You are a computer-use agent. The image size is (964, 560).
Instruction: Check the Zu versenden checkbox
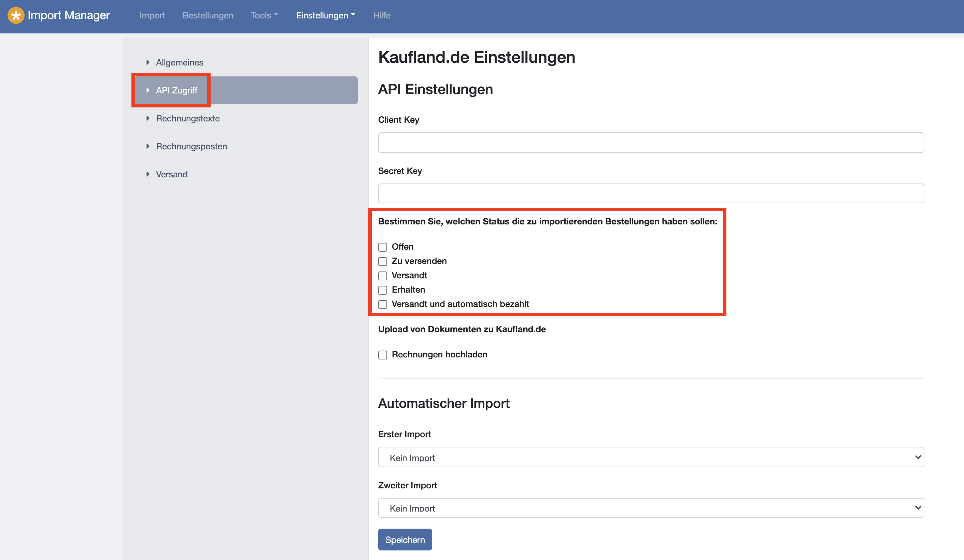[x=383, y=262]
